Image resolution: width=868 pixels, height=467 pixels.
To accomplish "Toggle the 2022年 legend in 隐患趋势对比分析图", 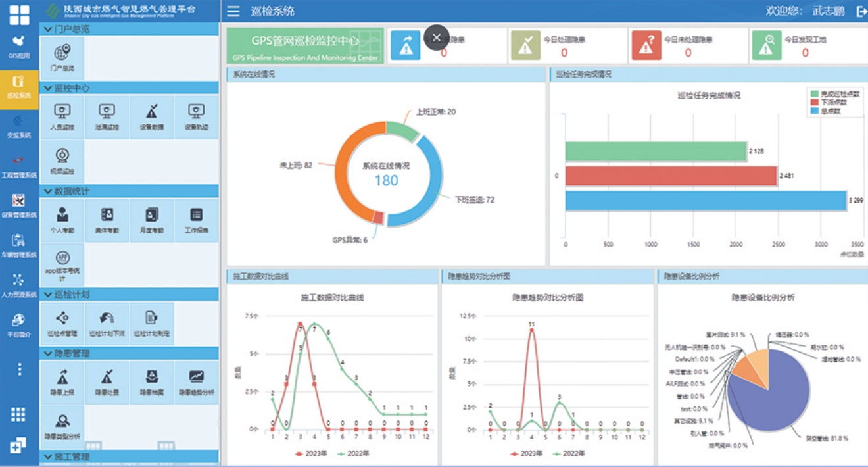I will (x=569, y=453).
